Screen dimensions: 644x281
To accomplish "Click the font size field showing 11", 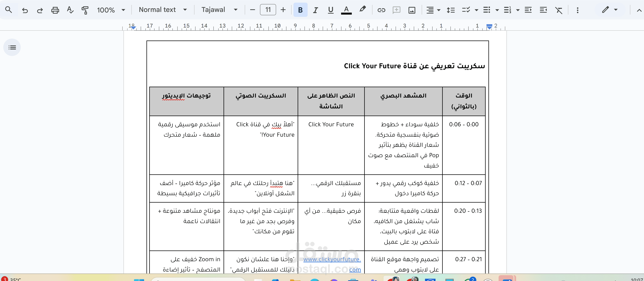I will tap(268, 10).
